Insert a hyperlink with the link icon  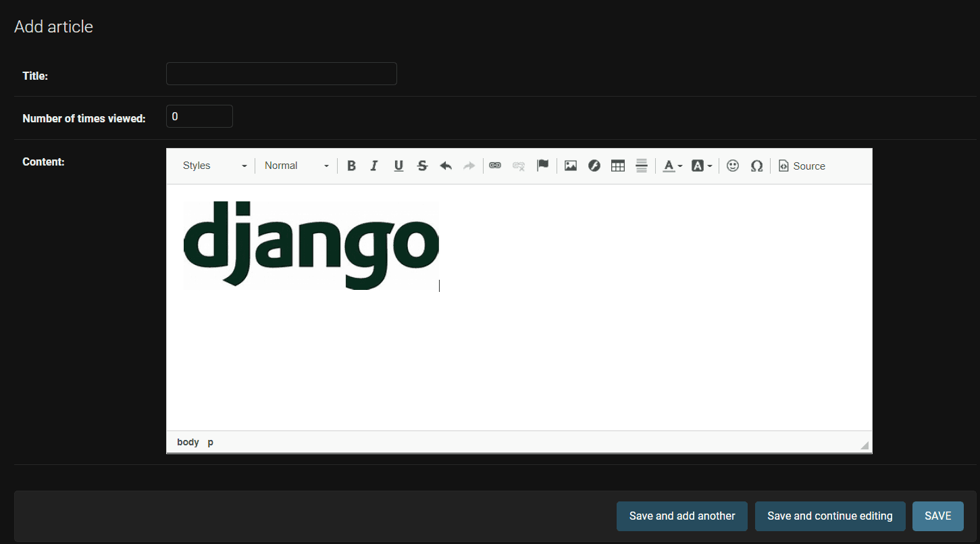pos(495,166)
